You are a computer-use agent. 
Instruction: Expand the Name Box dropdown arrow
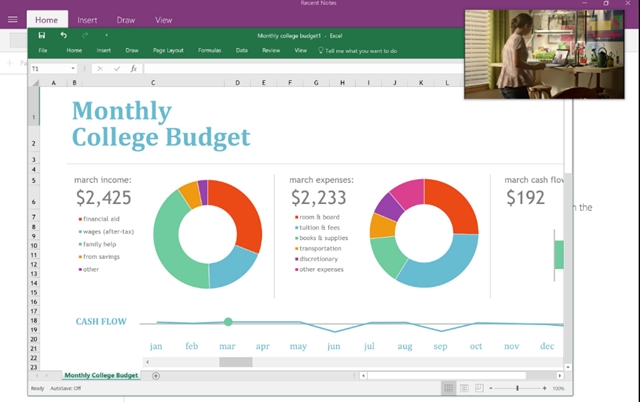pyautogui.click(x=73, y=68)
